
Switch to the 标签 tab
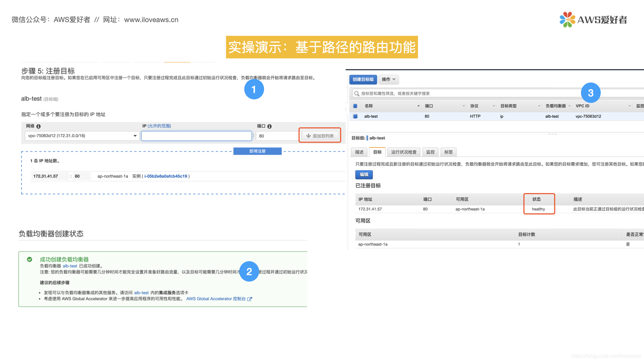click(x=448, y=152)
